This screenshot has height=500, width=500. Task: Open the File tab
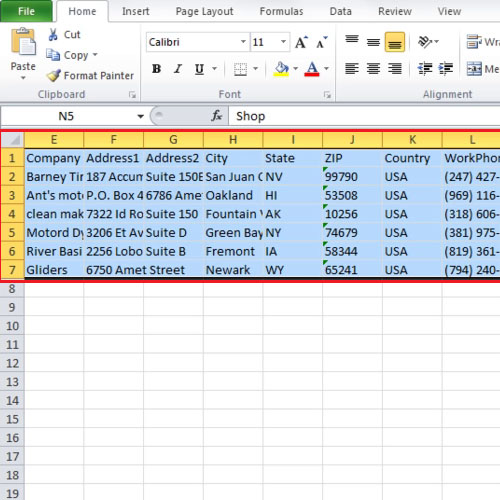(26, 11)
